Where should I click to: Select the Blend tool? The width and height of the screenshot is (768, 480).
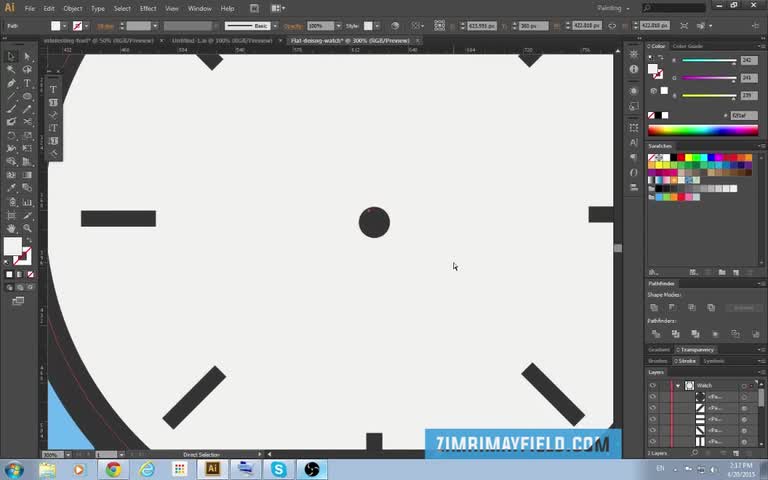[27, 188]
